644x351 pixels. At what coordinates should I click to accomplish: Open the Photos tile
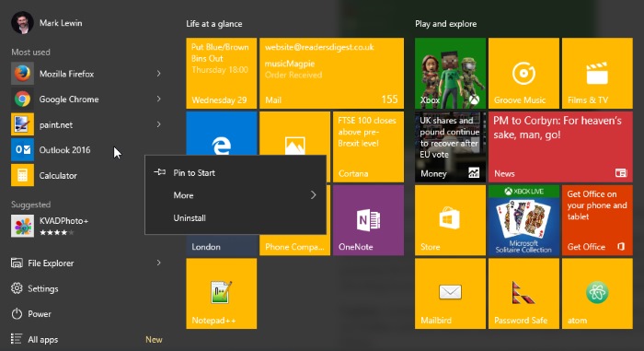point(294,134)
